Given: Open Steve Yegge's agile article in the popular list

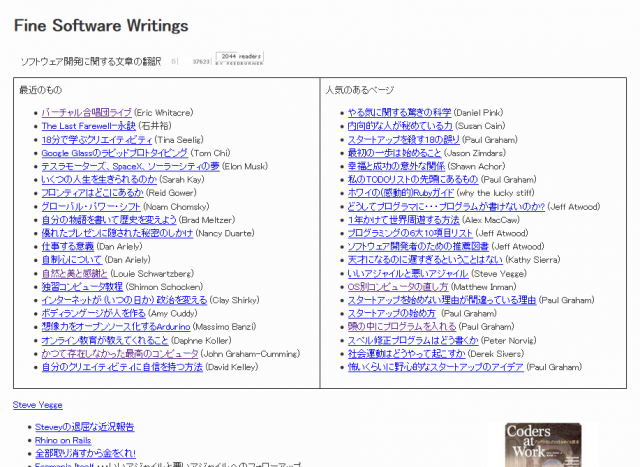Looking at the screenshot, I should (x=408, y=274).
